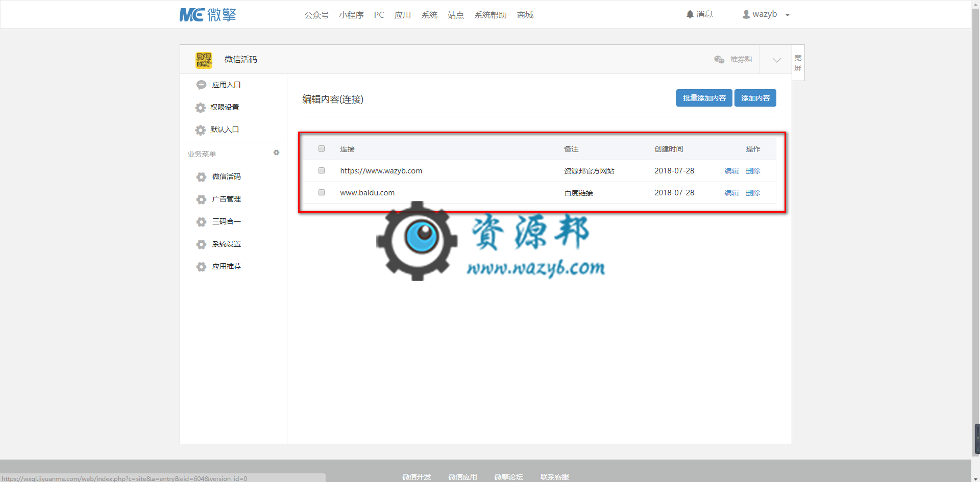Image resolution: width=980 pixels, height=482 pixels.
Task: Delete the https://www.wazyb.com entry
Action: [753, 171]
